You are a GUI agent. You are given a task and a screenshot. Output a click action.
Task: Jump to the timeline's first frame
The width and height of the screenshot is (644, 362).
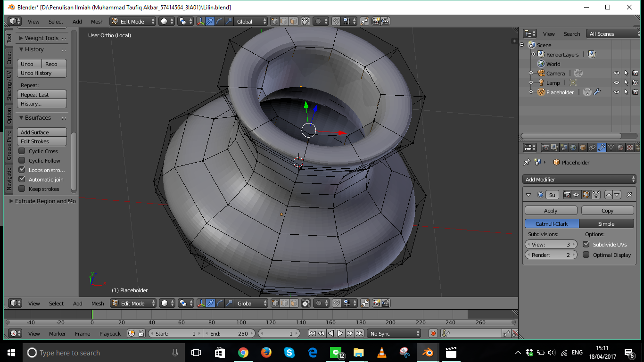click(x=312, y=334)
